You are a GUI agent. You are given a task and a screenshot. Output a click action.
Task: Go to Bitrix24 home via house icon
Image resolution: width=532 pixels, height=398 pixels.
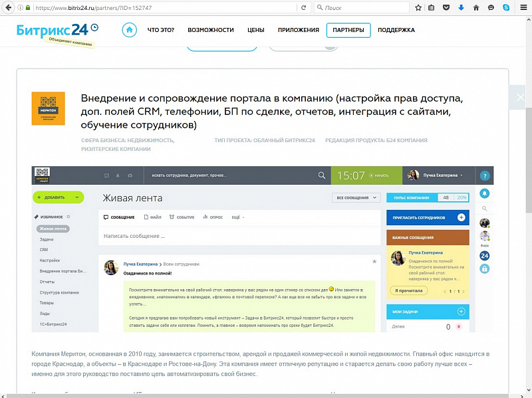pos(129,30)
